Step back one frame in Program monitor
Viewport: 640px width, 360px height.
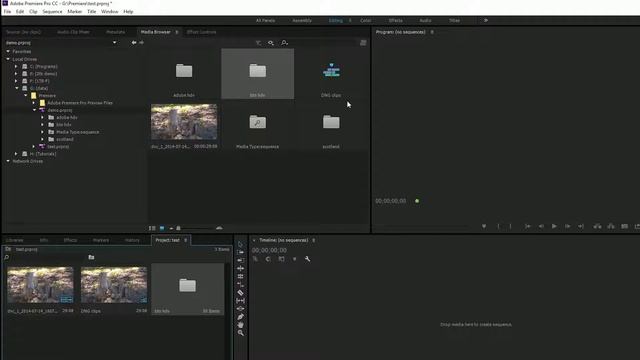[541, 226]
